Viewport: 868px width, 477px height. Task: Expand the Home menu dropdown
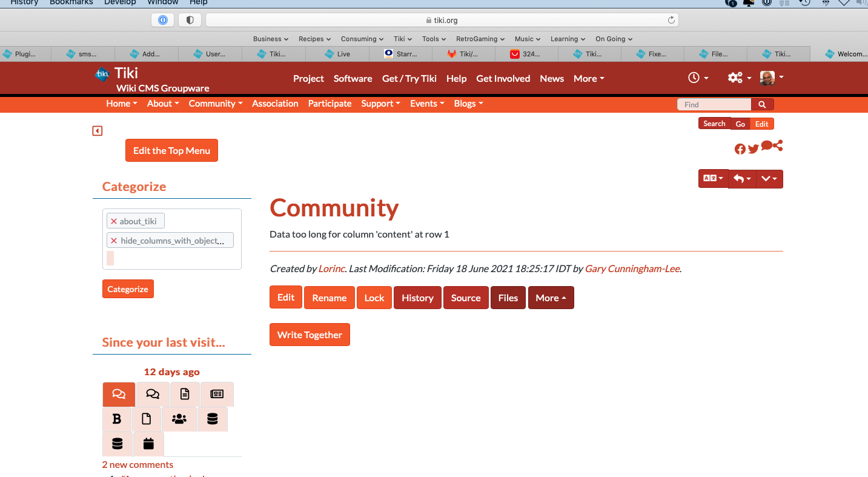[x=122, y=104]
